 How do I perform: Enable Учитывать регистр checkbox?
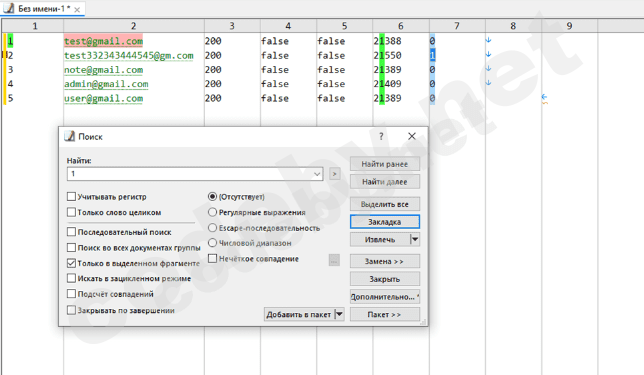71,197
